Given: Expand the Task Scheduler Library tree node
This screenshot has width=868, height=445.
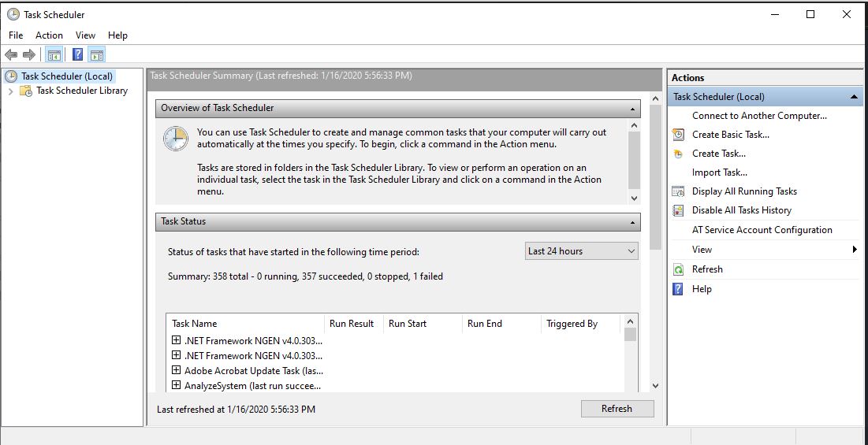Looking at the screenshot, I should click(x=10, y=91).
